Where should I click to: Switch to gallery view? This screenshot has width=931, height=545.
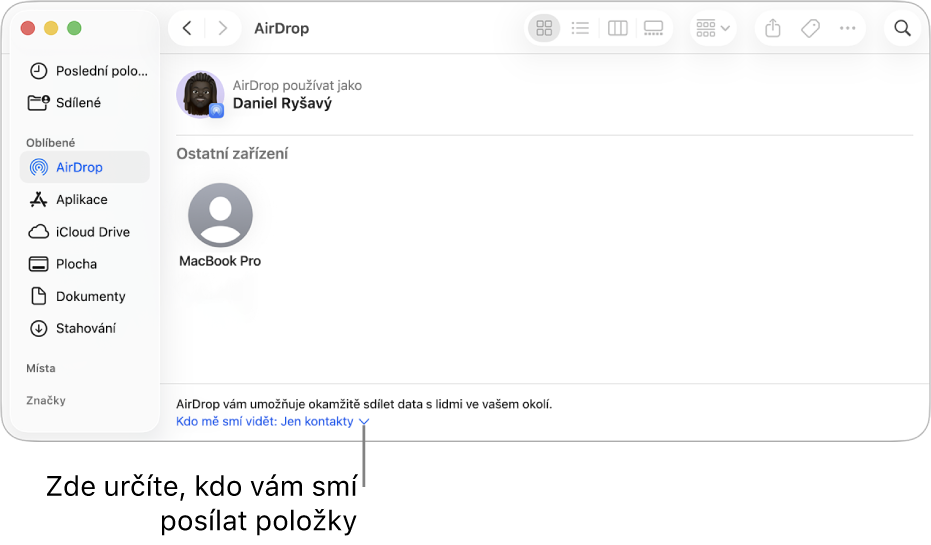pos(653,28)
